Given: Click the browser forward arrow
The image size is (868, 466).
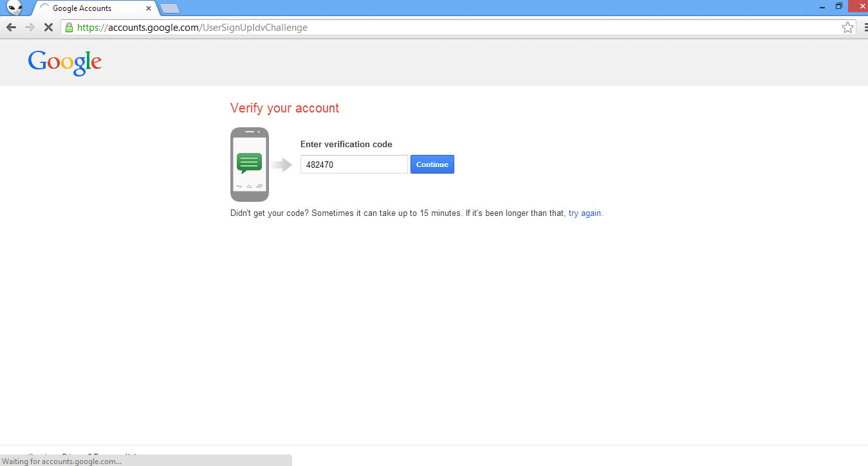Looking at the screenshot, I should coord(30,28).
